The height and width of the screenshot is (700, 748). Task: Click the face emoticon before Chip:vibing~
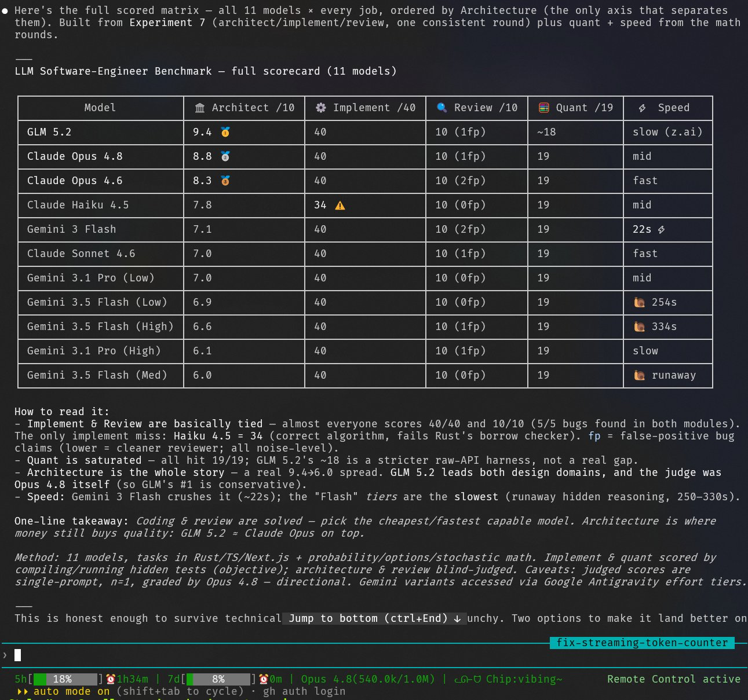(468, 679)
